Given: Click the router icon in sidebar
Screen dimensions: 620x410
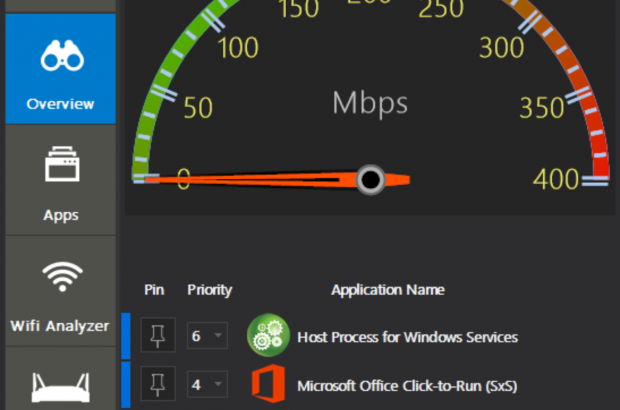Looking at the screenshot, I should click(x=60, y=388).
